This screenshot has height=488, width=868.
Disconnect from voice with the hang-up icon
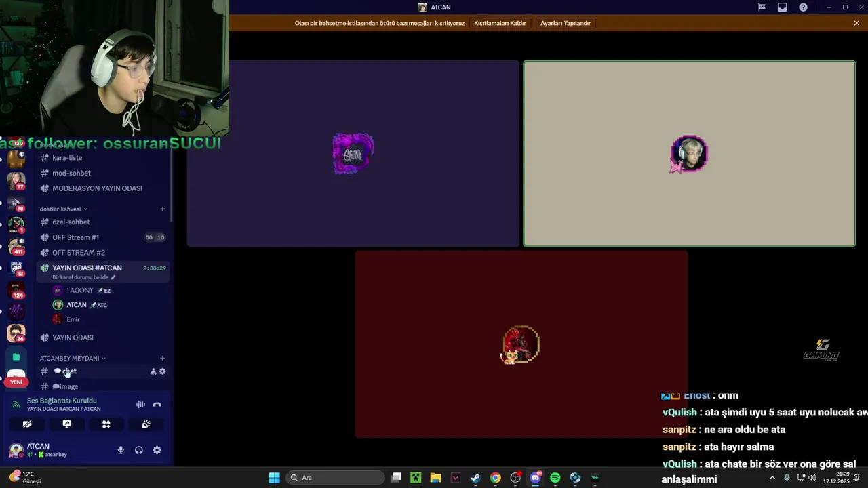(x=157, y=405)
